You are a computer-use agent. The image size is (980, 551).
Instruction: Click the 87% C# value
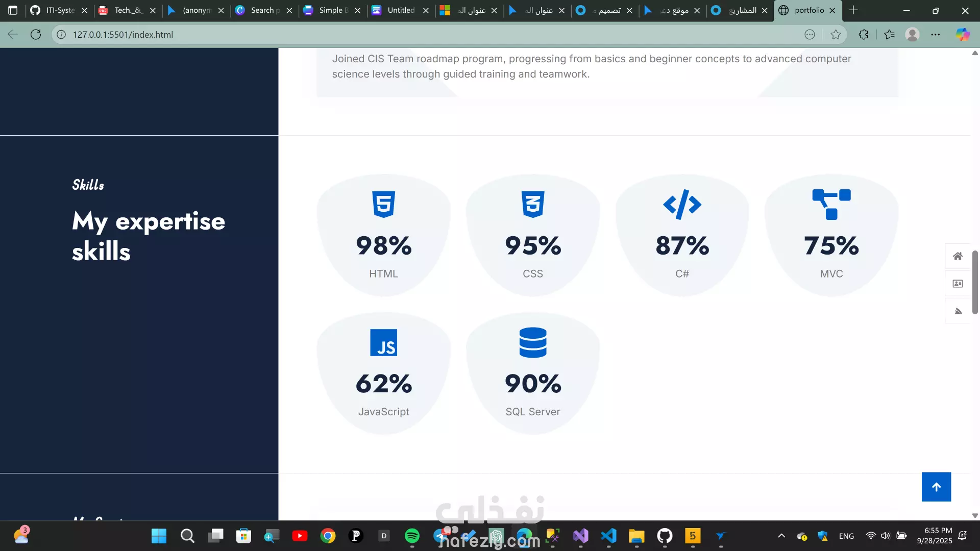(682, 246)
